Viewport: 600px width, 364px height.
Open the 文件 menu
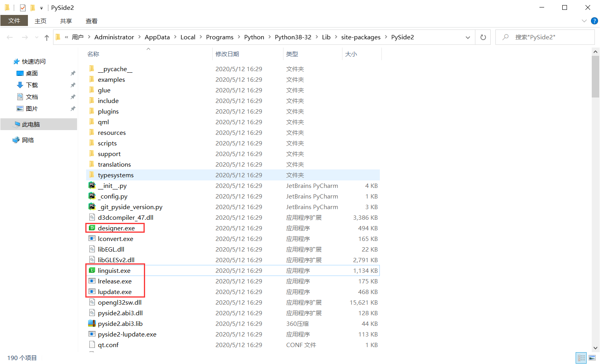tap(14, 20)
